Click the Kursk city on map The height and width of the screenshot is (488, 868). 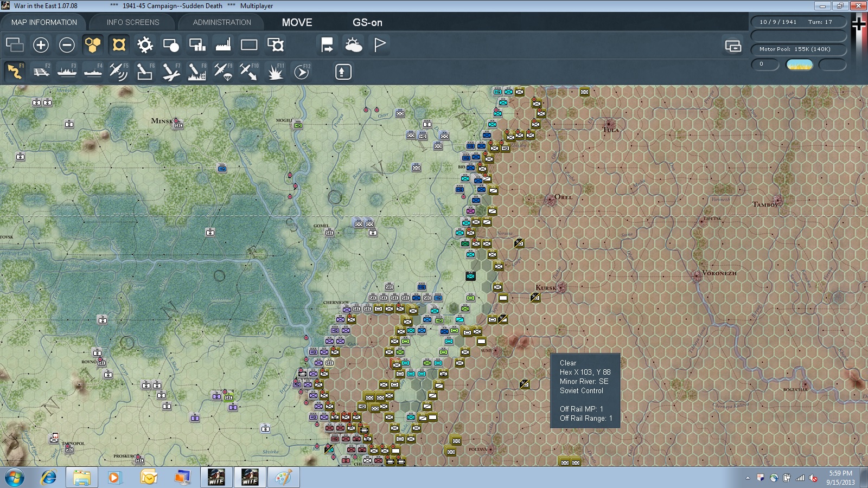click(x=561, y=287)
